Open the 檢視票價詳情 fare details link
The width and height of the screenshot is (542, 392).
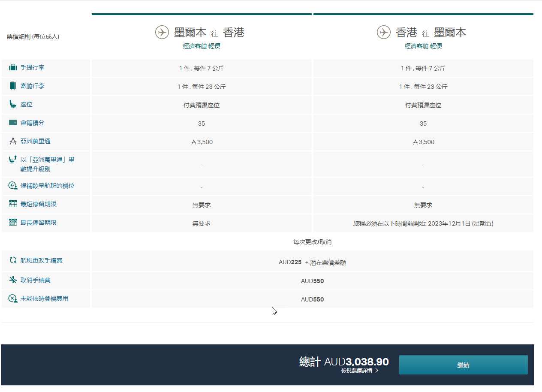point(356,371)
